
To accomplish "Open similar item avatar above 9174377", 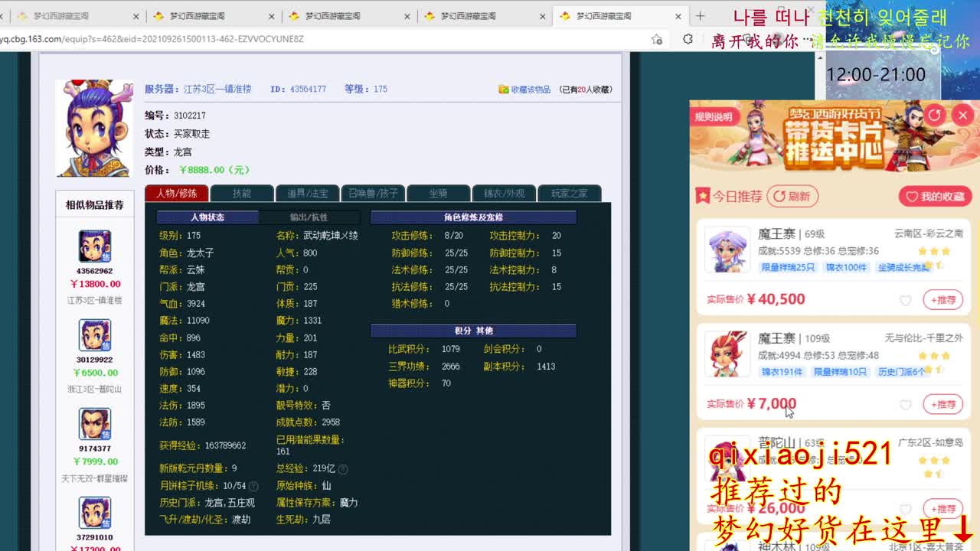I will point(95,424).
